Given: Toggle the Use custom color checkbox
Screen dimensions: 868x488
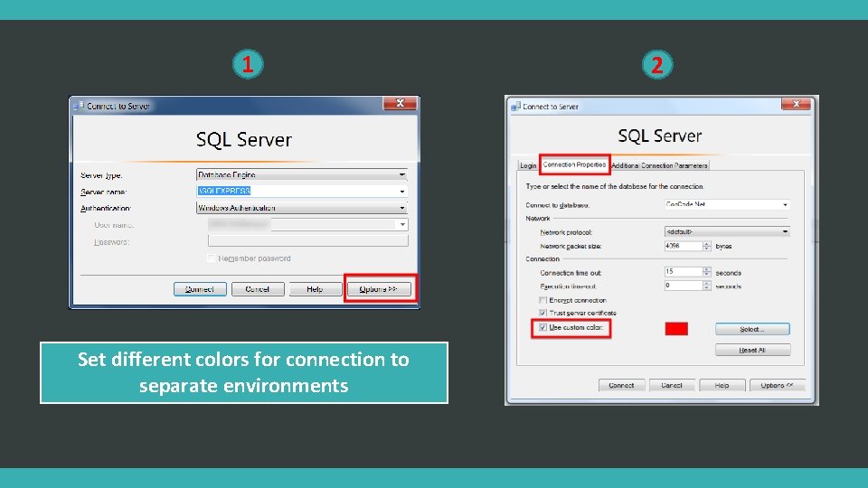Looking at the screenshot, I should [x=542, y=327].
